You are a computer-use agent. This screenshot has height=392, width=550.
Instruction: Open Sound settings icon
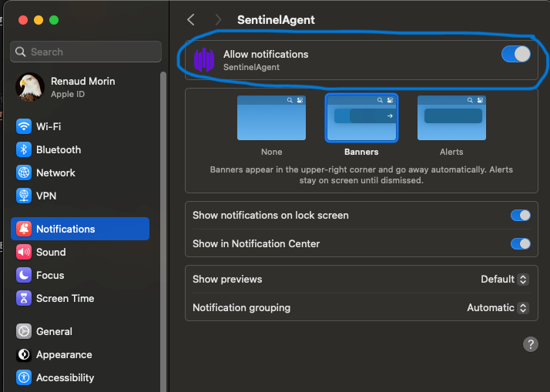click(x=24, y=252)
